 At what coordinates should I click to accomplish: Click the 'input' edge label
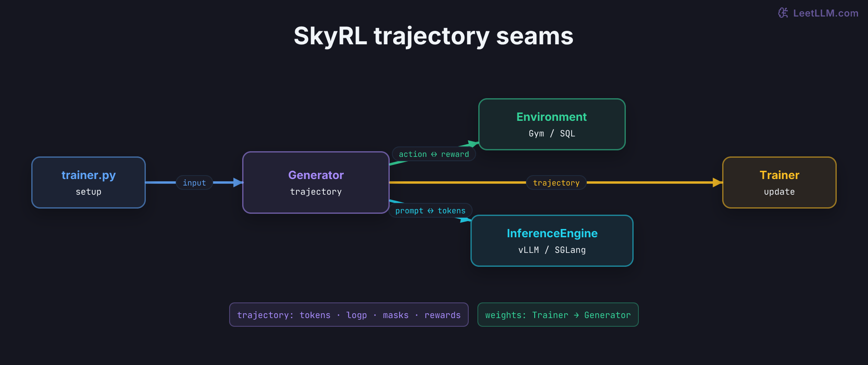(x=194, y=183)
